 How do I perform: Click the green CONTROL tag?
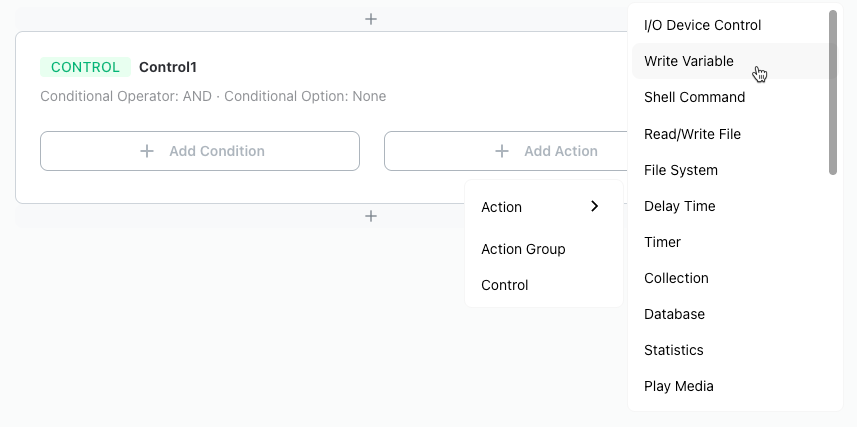point(85,67)
